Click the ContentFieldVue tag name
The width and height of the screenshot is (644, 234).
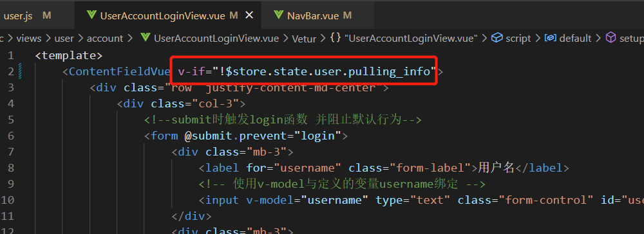pos(120,71)
